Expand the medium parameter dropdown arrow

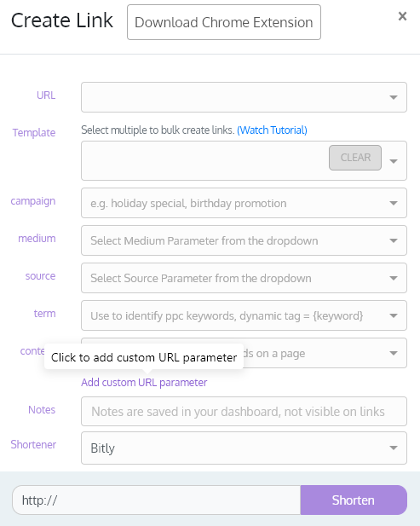click(394, 240)
